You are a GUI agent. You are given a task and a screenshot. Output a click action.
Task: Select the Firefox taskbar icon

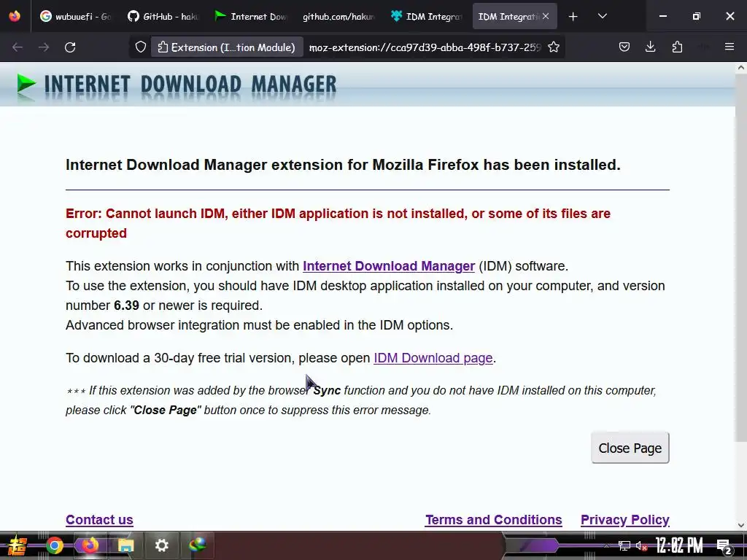click(x=90, y=545)
